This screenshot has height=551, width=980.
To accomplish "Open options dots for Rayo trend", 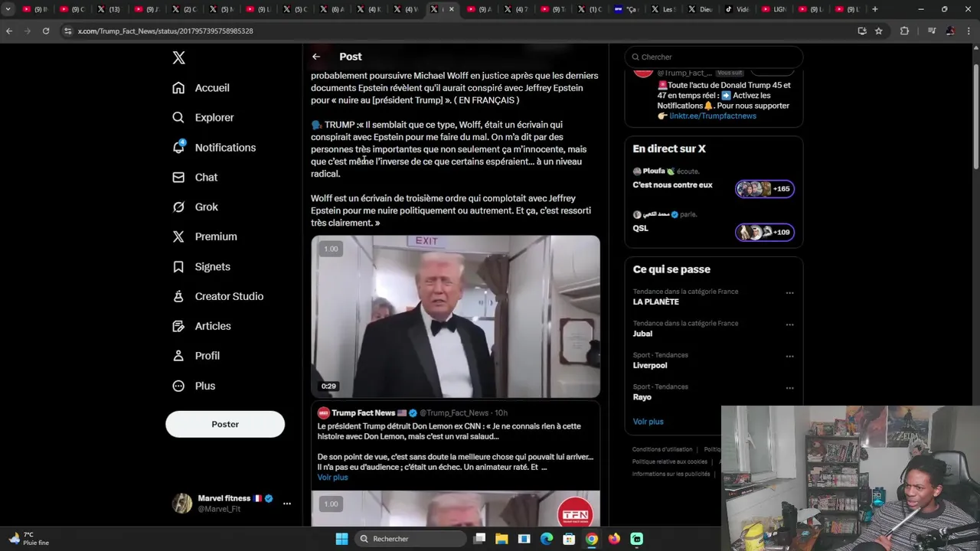I will tap(789, 388).
